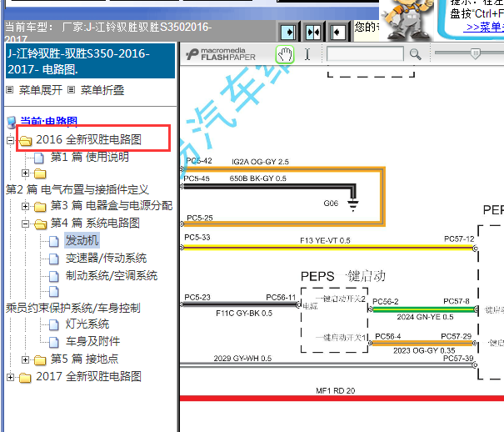Click the 2029 GY-WH 0.5 wire label
This screenshot has height=432, width=504.
[x=242, y=359]
